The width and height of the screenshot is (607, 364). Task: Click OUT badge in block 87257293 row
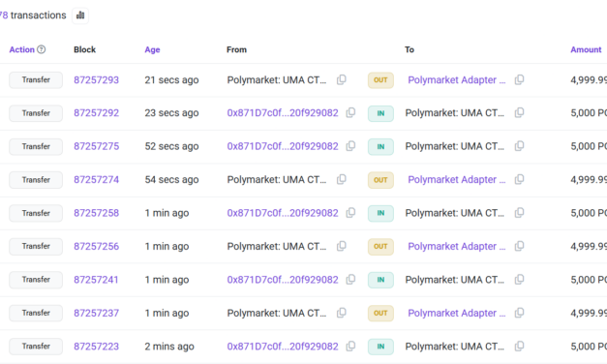pyautogui.click(x=380, y=80)
